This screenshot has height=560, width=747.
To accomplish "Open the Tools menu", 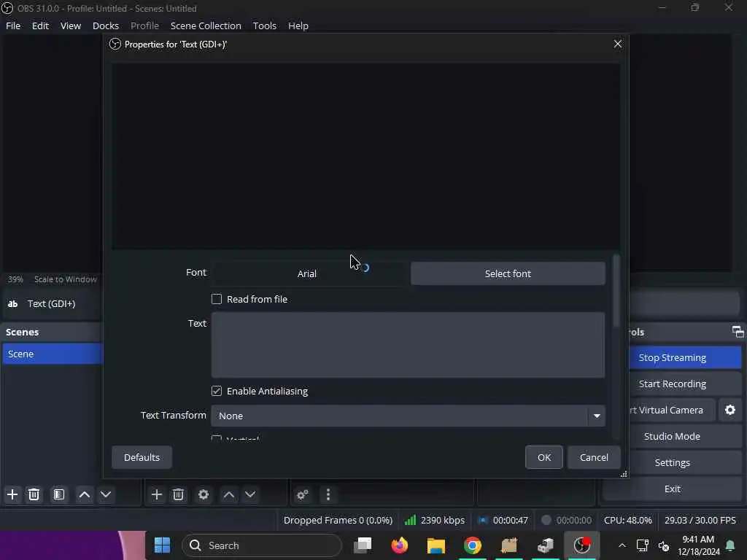I will click(264, 26).
